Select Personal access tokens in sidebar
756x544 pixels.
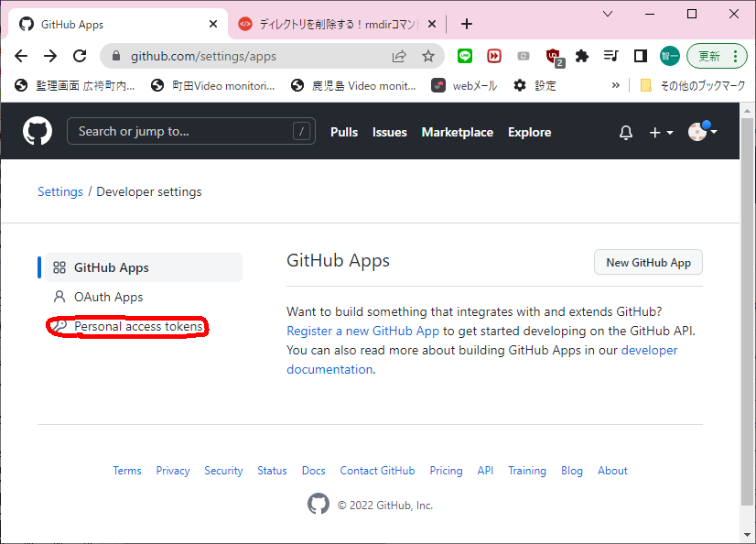tap(138, 327)
